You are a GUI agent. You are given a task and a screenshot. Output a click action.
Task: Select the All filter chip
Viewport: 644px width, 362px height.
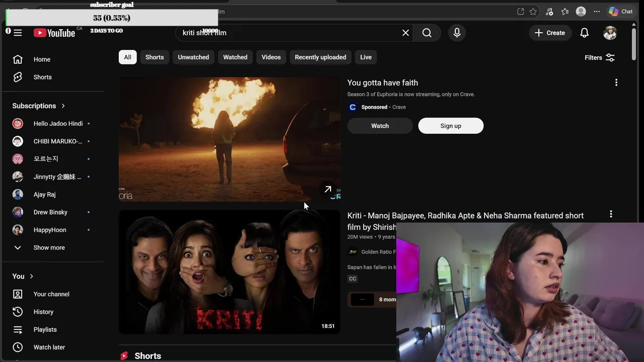pos(128,57)
